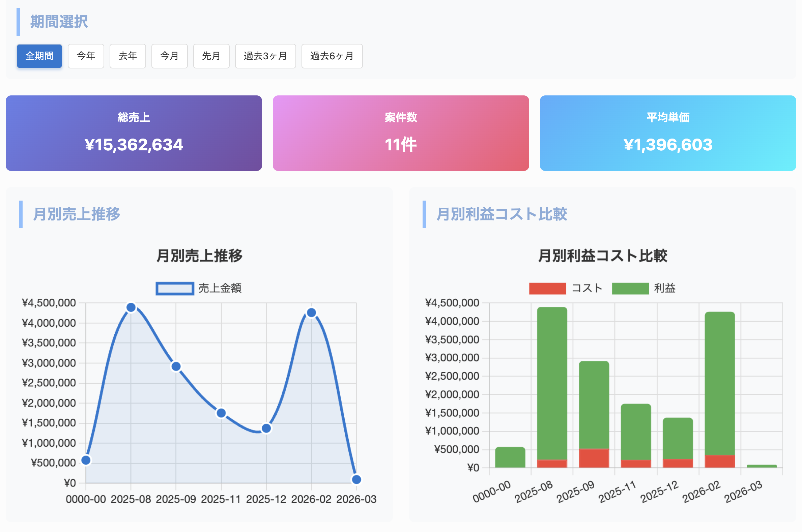This screenshot has height=532, width=802.
Task: Click the 総売上 summary card
Action: coord(134,133)
